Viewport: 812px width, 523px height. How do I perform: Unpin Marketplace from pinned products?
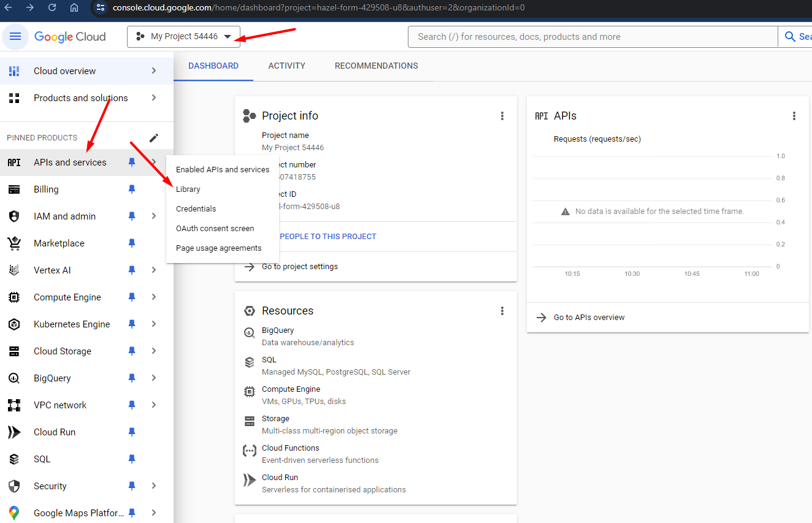pyautogui.click(x=131, y=243)
